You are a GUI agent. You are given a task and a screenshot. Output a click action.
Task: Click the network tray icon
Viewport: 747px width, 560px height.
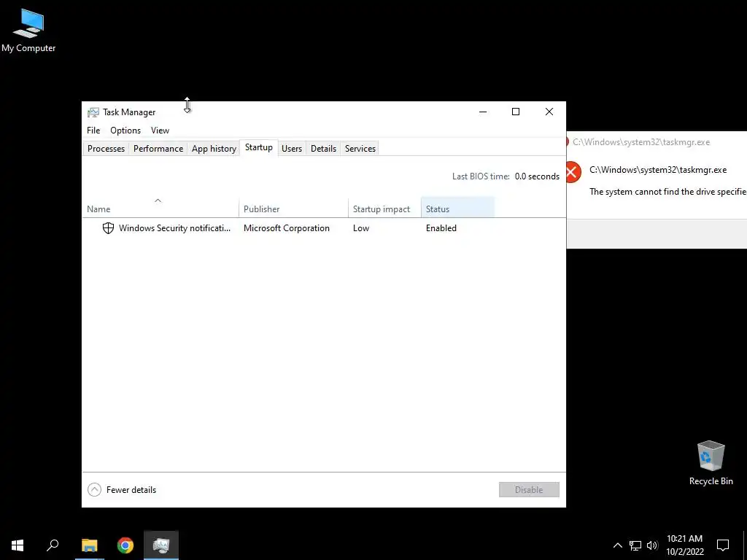point(635,545)
